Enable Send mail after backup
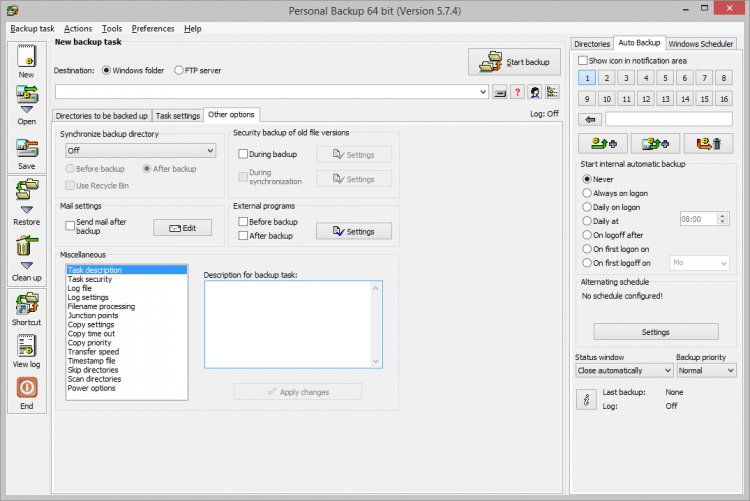 (70, 226)
